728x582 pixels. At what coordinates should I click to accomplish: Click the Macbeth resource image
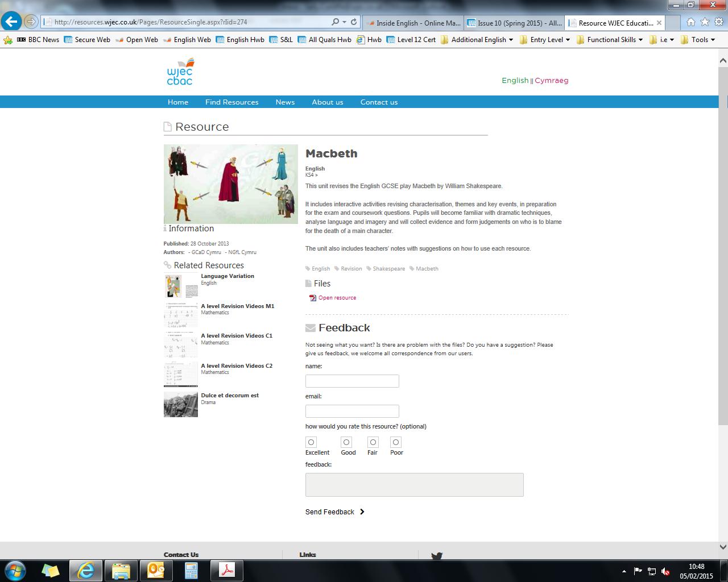pos(231,184)
